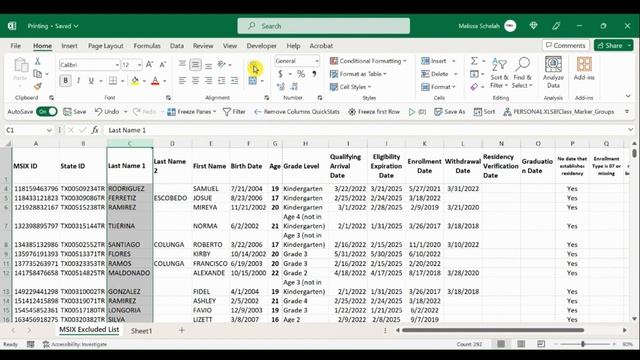Viewport: 640px width, 360px height.
Task: Click the Comments button
Action: point(565,45)
